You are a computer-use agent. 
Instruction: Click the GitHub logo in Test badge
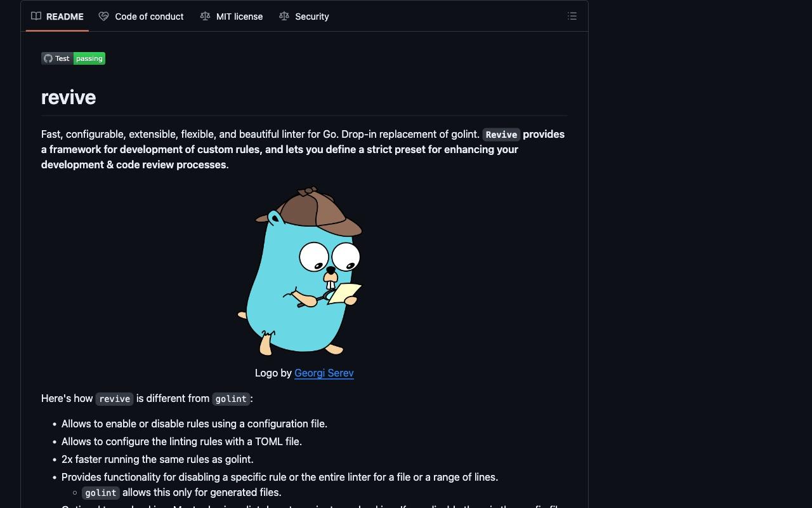pyautogui.click(x=48, y=58)
